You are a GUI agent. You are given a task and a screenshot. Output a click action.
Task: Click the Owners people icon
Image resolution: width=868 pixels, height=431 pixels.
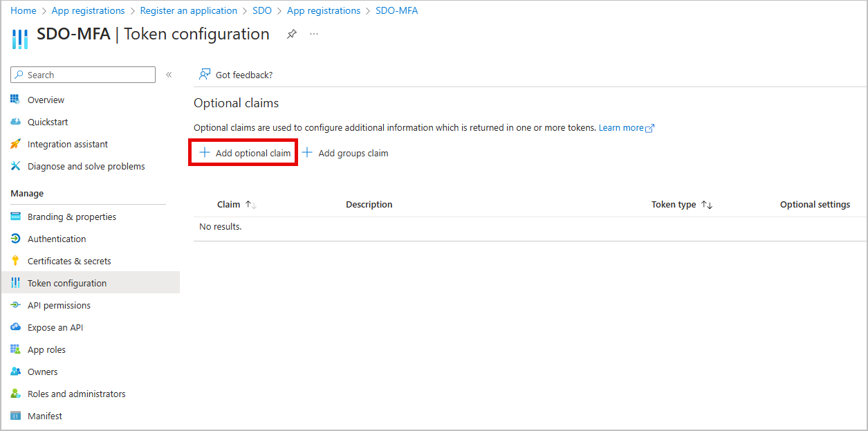click(x=15, y=372)
